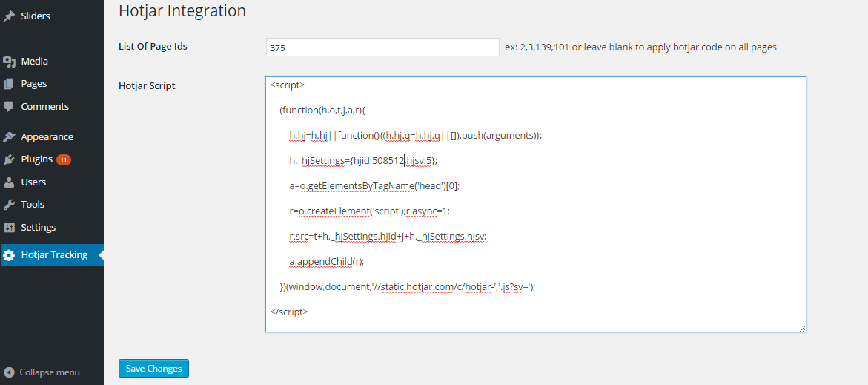Image resolution: width=868 pixels, height=385 pixels.
Task: Click the Sliders pushpin icon
Action: click(x=9, y=16)
